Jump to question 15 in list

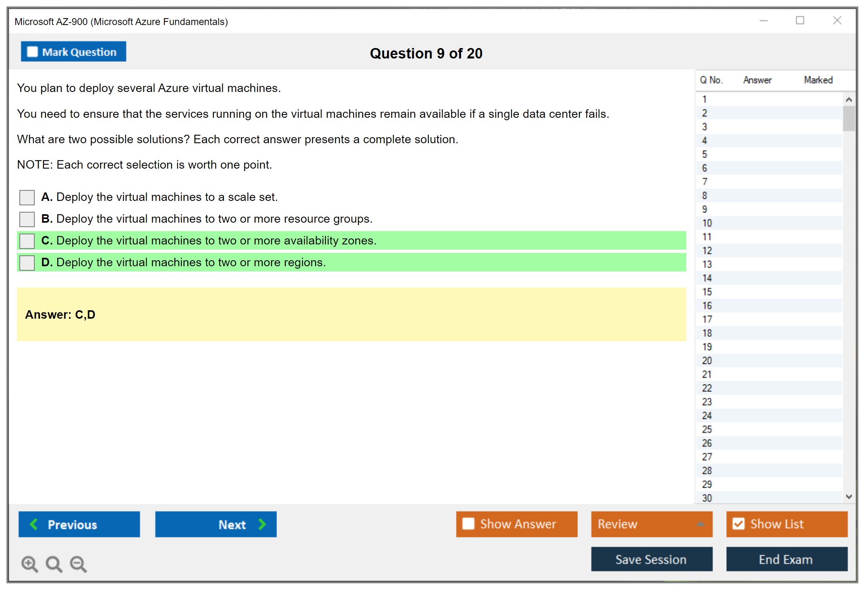[x=707, y=292]
